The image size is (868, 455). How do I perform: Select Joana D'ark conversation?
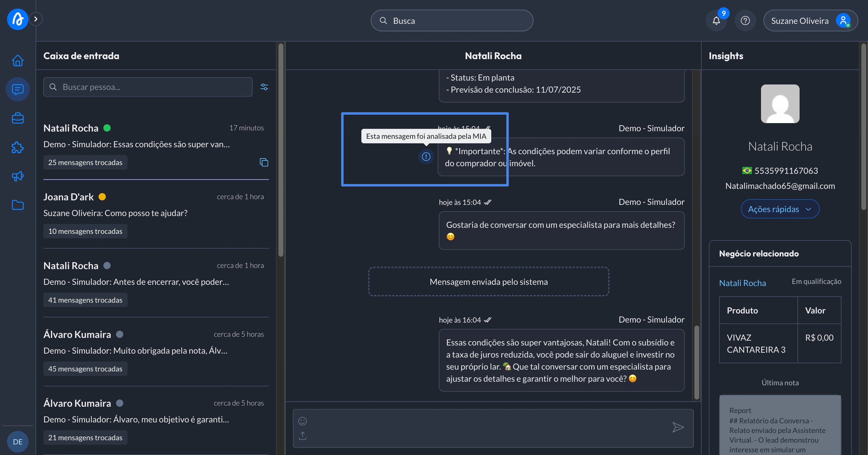(156, 213)
